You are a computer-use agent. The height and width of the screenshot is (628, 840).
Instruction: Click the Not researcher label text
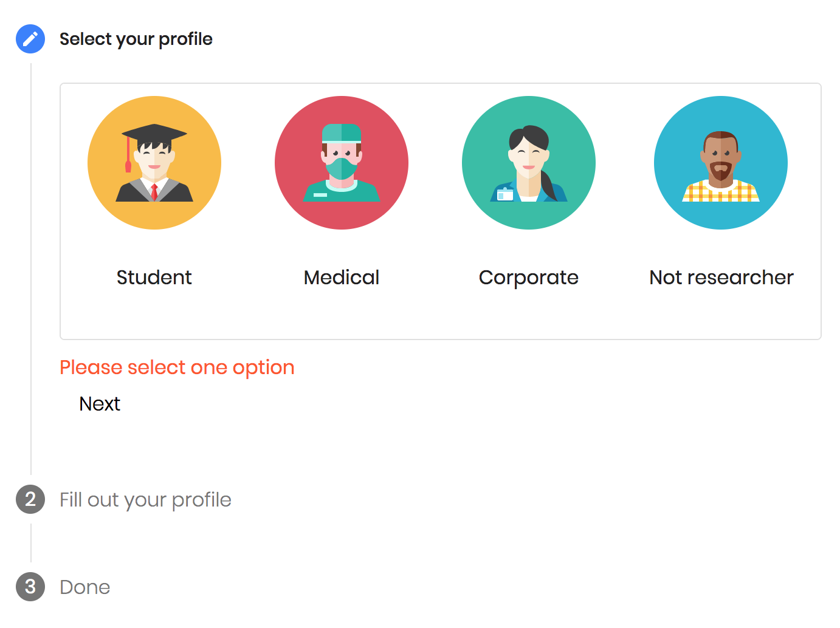(x=721, y=278)
